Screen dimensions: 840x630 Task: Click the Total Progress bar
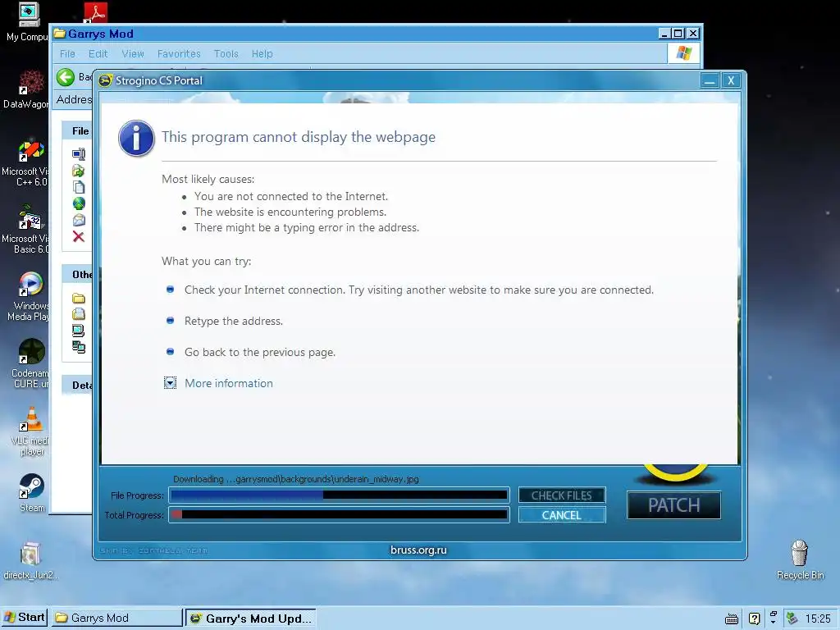tap(339, 515)
